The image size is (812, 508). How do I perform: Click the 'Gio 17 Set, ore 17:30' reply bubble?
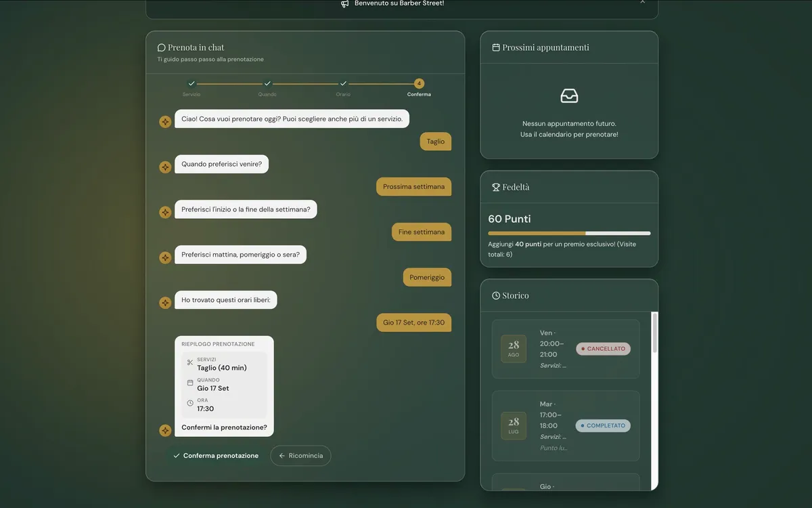click(414, 323)
